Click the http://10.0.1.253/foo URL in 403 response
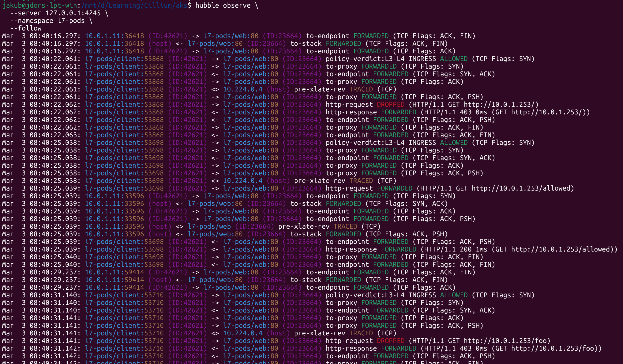 [552, 348]
